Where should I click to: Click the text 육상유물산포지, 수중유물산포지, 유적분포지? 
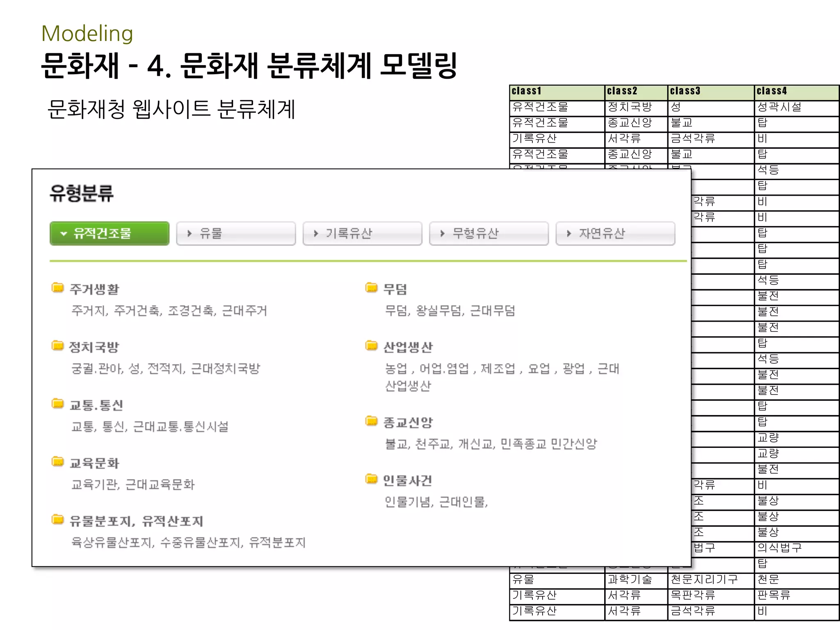pos(189,542)
